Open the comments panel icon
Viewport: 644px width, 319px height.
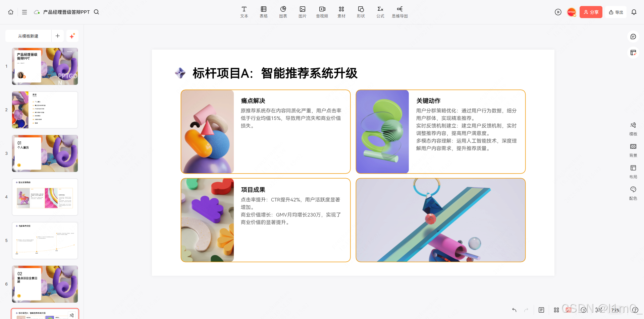633,37
